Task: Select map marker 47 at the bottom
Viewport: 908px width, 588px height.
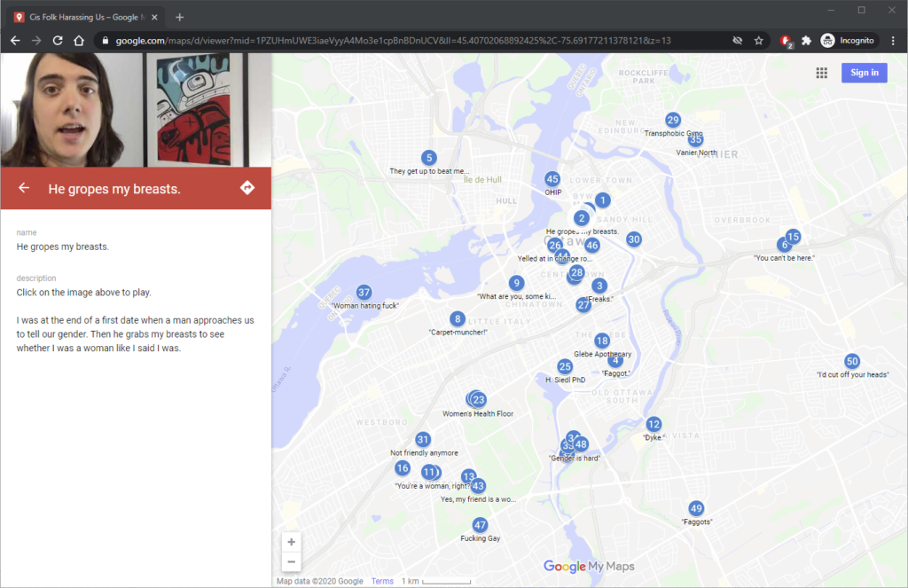Action: pos(480,525)
